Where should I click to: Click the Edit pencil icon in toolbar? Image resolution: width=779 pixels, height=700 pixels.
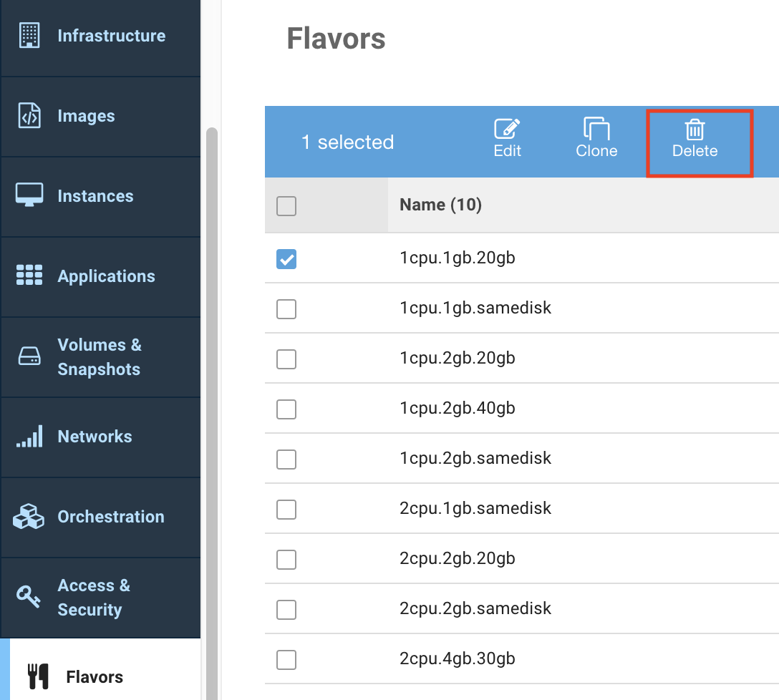508,130
